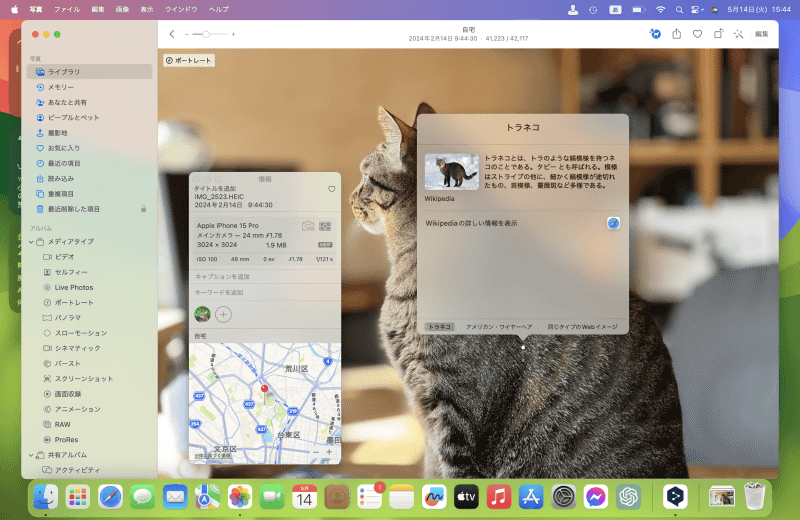Open Safari from the Dock

[x=110, y=497]
